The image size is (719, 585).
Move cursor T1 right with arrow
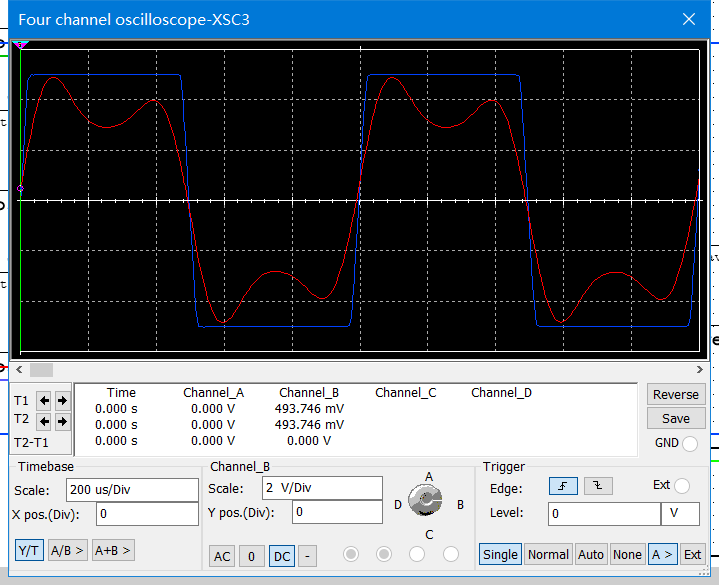coord(62,401)
